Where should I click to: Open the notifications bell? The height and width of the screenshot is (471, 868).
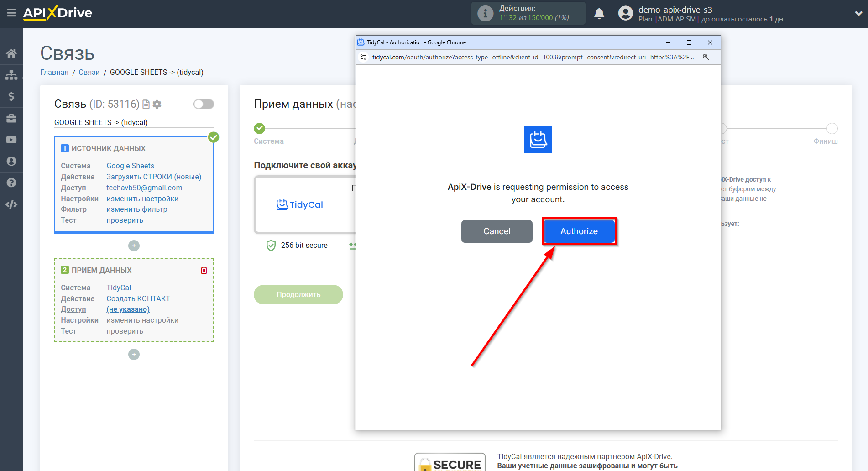click(x=599, y=13)
